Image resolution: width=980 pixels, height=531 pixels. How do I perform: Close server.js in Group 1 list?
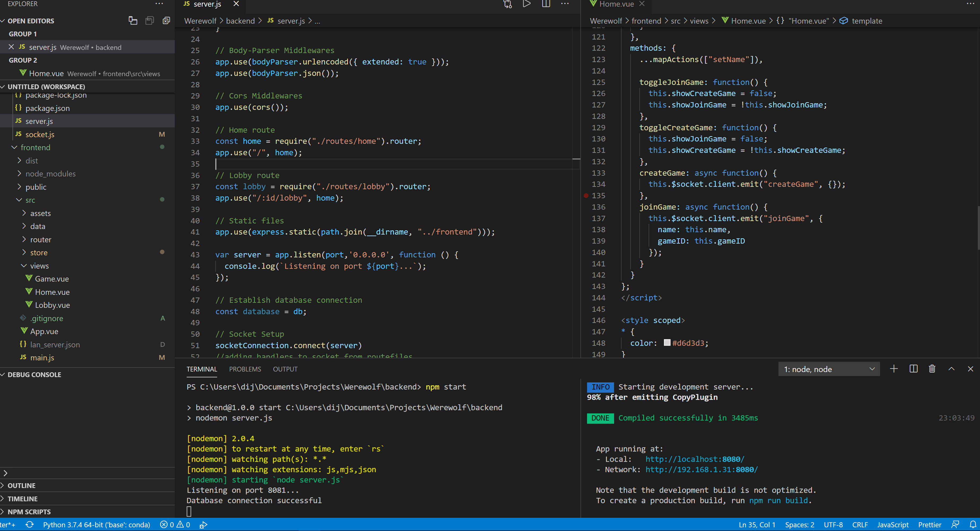click(x=11, y=47)
